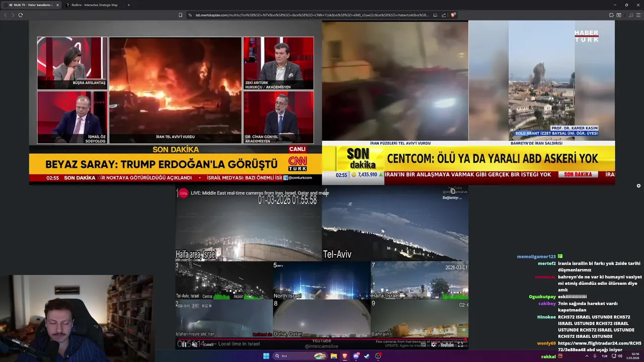Click username mertef2 in chat
The width and height of the screenshot is (644, 362).
(547, 263)
